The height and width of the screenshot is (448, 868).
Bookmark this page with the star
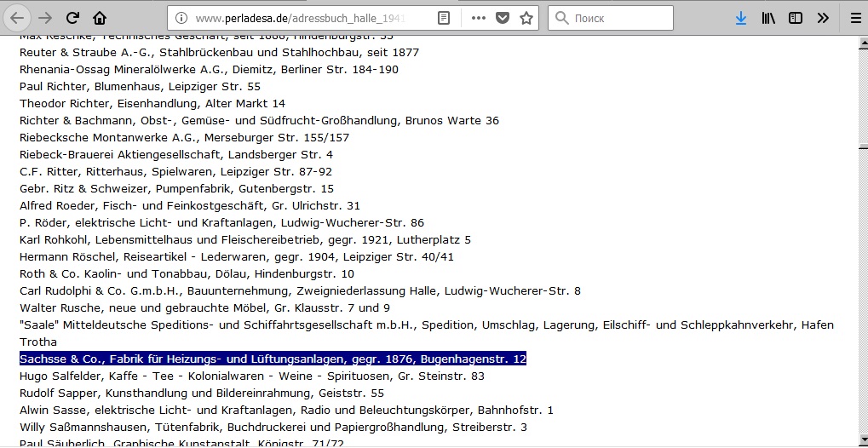tap(526, 18)
